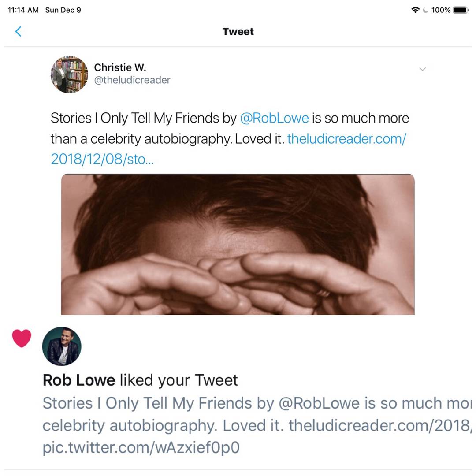This screenshot has width=476, height=476.
Task: Tap the pink heart like icon
Action: point(22,338)
